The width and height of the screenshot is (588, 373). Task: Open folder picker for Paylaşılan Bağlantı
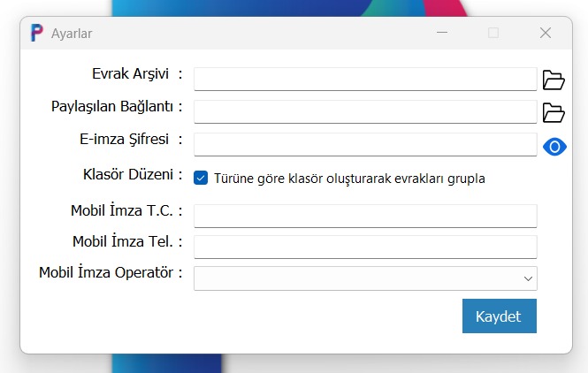554,112
